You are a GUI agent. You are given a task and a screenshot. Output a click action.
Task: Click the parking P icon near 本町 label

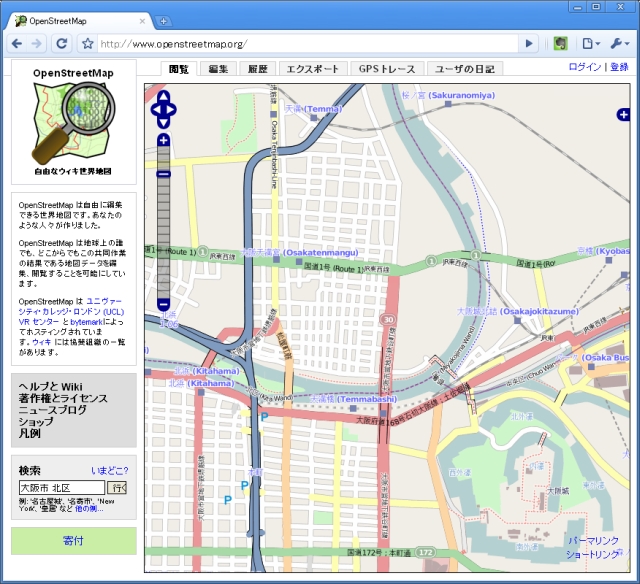coord(244,485)
